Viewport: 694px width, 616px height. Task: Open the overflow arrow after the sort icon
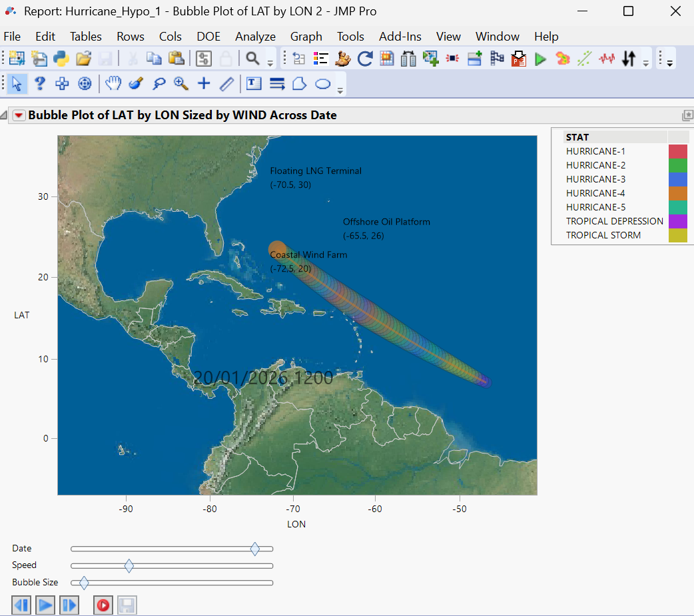click(646, 63)
